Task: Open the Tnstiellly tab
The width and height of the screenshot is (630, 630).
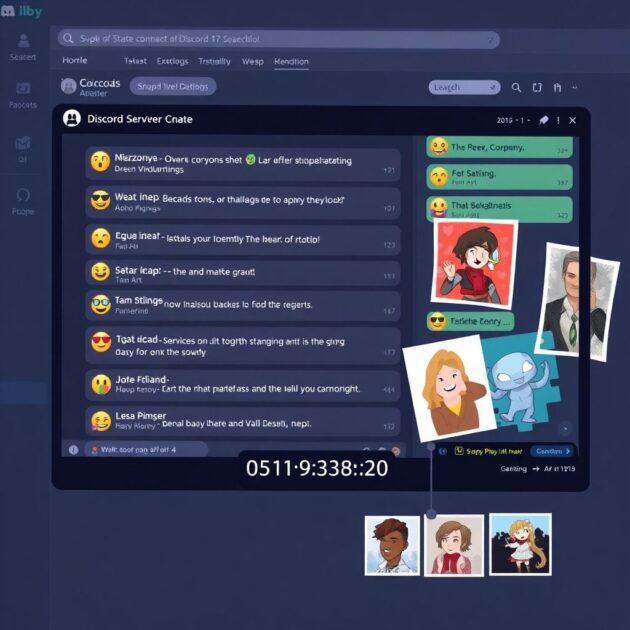Action: point(215,61)
